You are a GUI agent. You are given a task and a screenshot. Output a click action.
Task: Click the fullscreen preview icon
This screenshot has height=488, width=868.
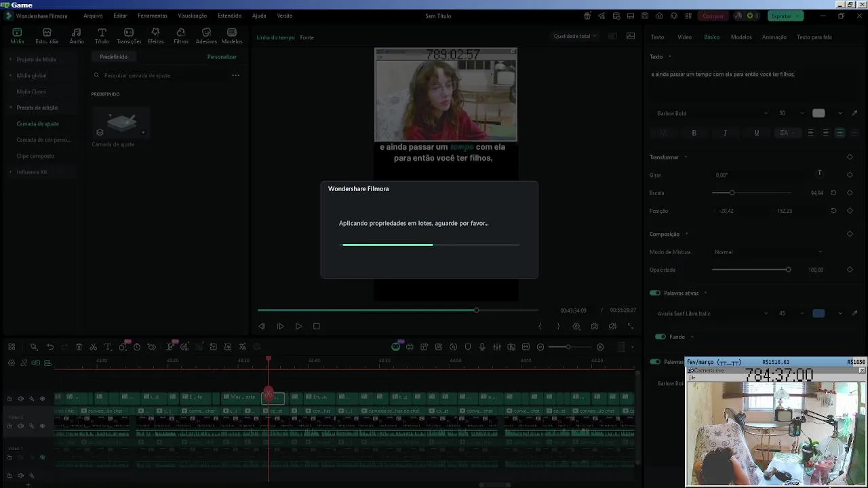[630, 326]
